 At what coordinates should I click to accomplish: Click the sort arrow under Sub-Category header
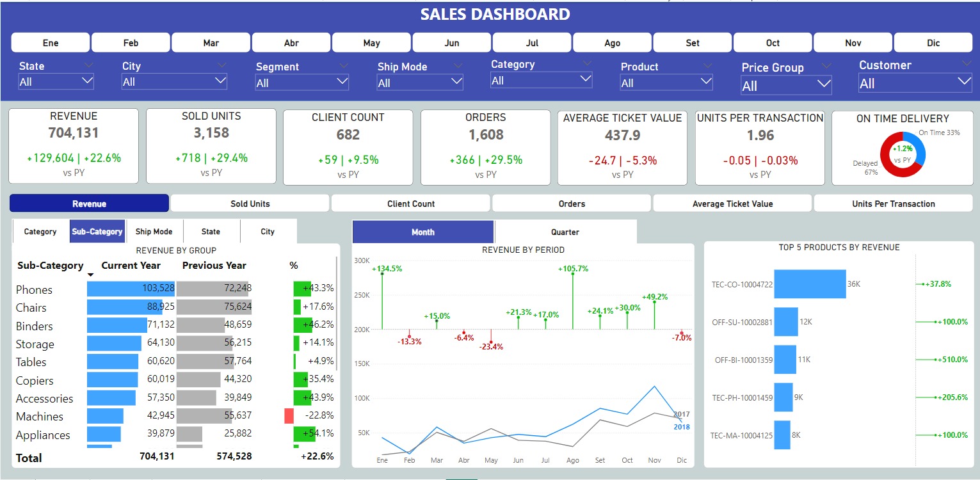(x=90, y=275)
